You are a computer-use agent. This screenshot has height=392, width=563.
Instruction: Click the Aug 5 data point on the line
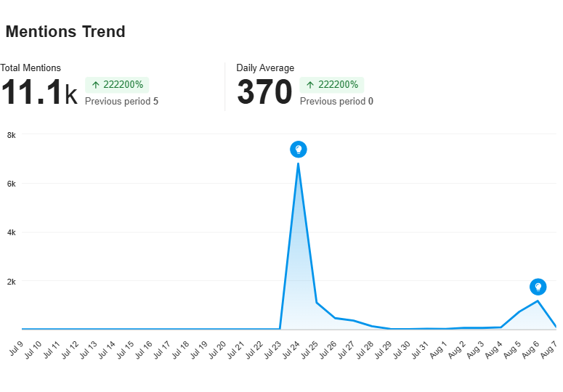tap(519, 311)
